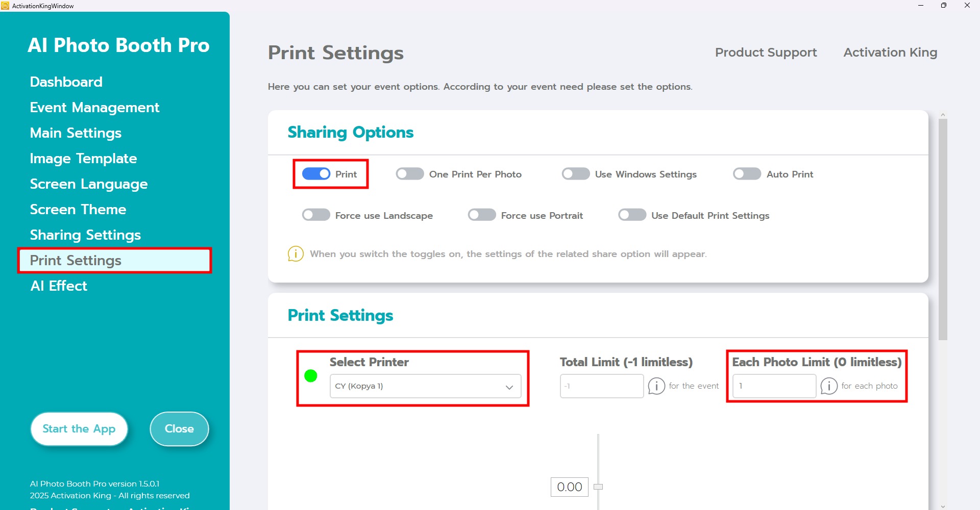Turn on Use Default Print Settings

pyautogui.click(x=632, y=215)
